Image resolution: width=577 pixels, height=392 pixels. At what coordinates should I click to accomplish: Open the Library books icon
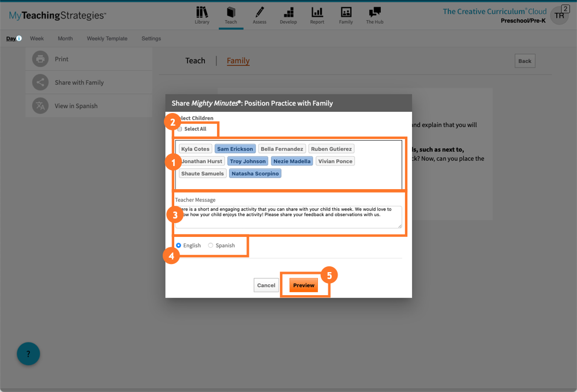(x=202, y=12)
